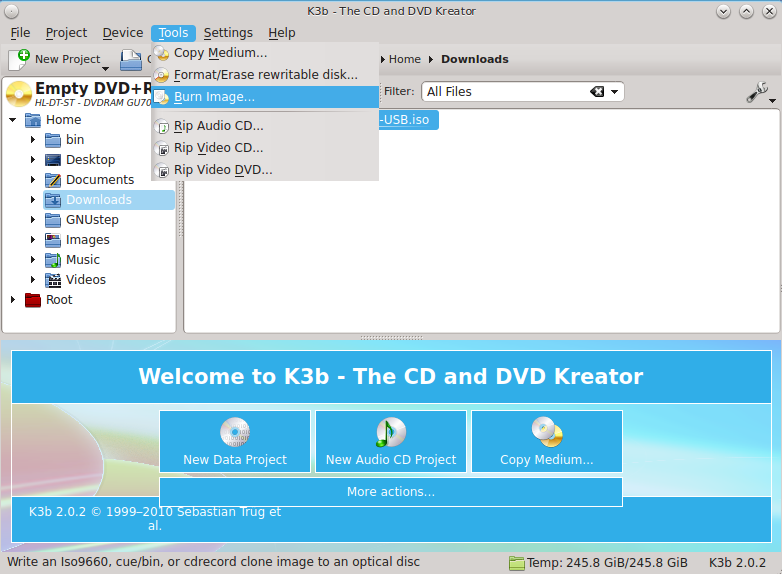Image resolution: width=782 pixels, height=574 pixels.
Task: Expand the Desktop folder node
Action: pos(33,160)
